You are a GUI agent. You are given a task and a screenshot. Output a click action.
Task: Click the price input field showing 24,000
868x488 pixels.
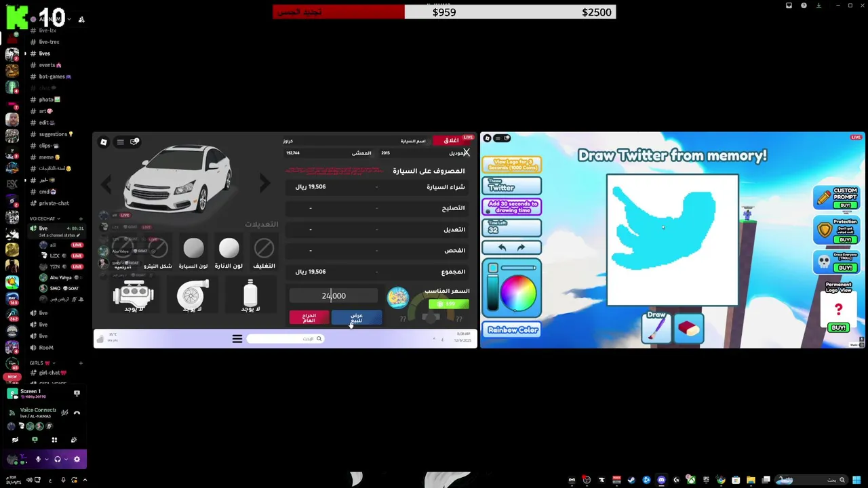point(334,296)
